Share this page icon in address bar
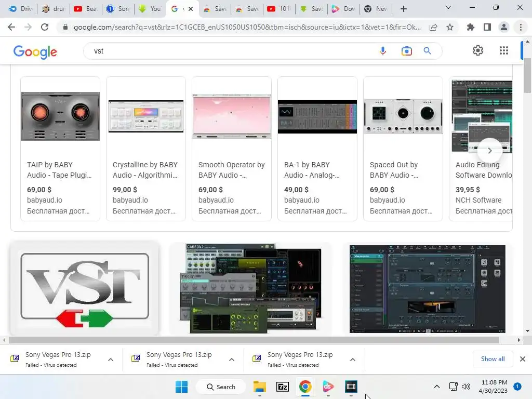The width and height of the screenshot is (532, 399). coord(433,27)
